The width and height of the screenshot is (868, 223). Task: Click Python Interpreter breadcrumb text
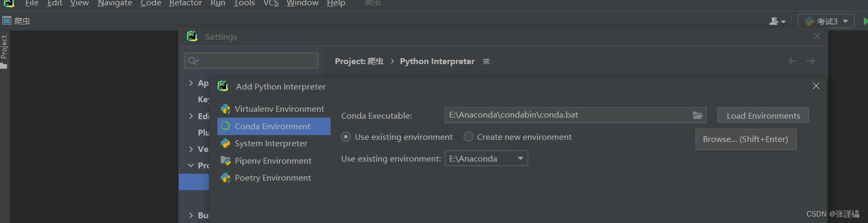(x=437, y=61)
